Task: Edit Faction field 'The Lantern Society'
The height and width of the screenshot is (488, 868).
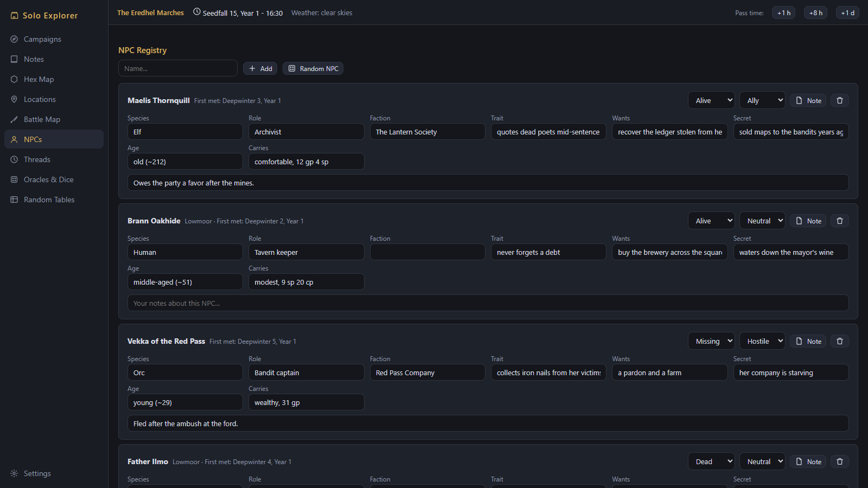Action: (x=427, y=132)
